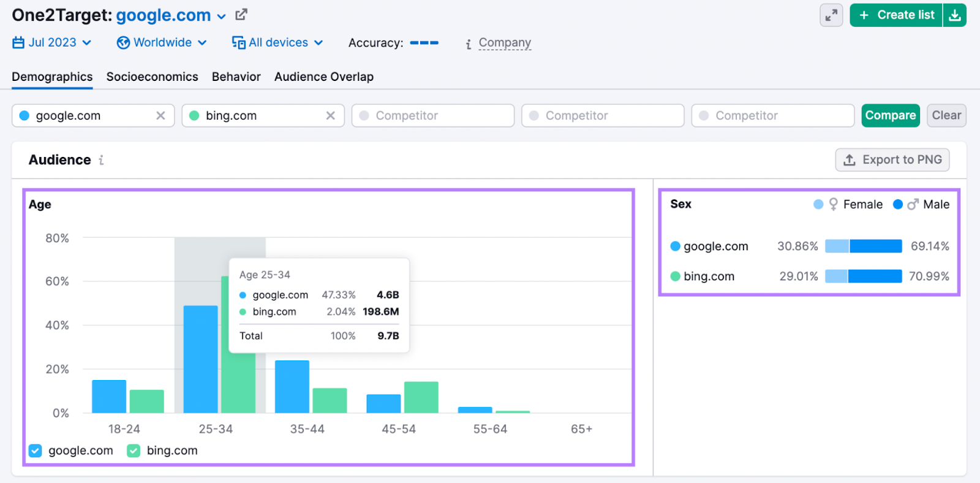Click the light blue Female legend dot

[818, 204]
